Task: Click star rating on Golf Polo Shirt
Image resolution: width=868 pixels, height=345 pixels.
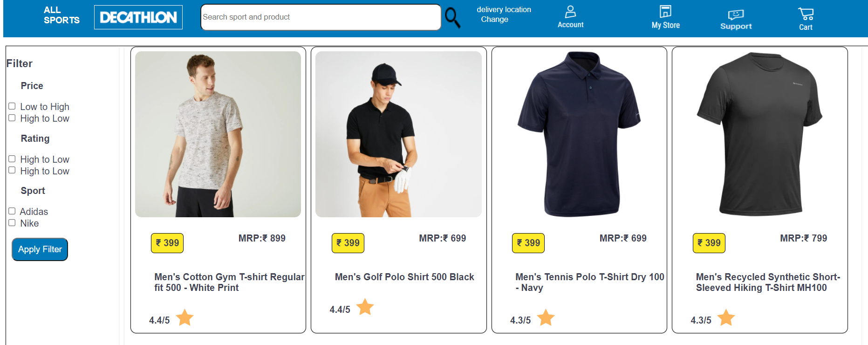Action: point(365,307)
